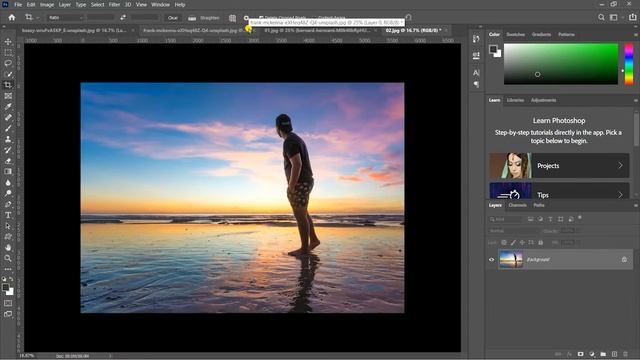Select the Path Selection tool
This screenshot has height=360, width=640.
click(8, 226)
